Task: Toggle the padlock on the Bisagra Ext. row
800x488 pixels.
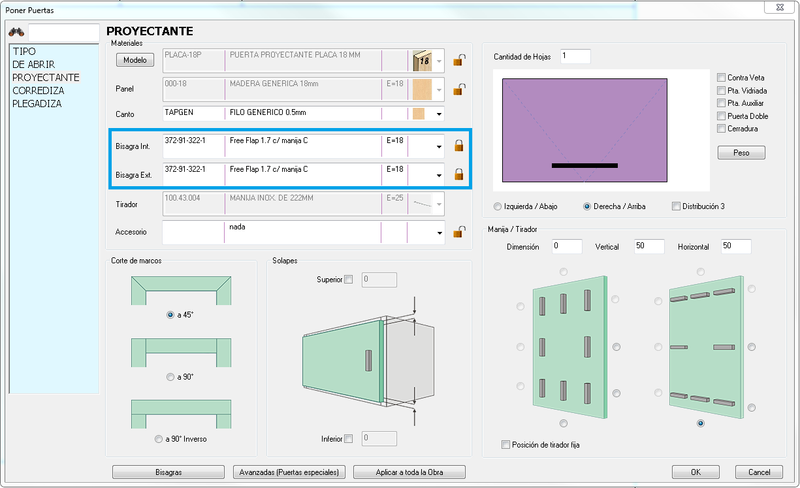Action: tap(459, 175)
